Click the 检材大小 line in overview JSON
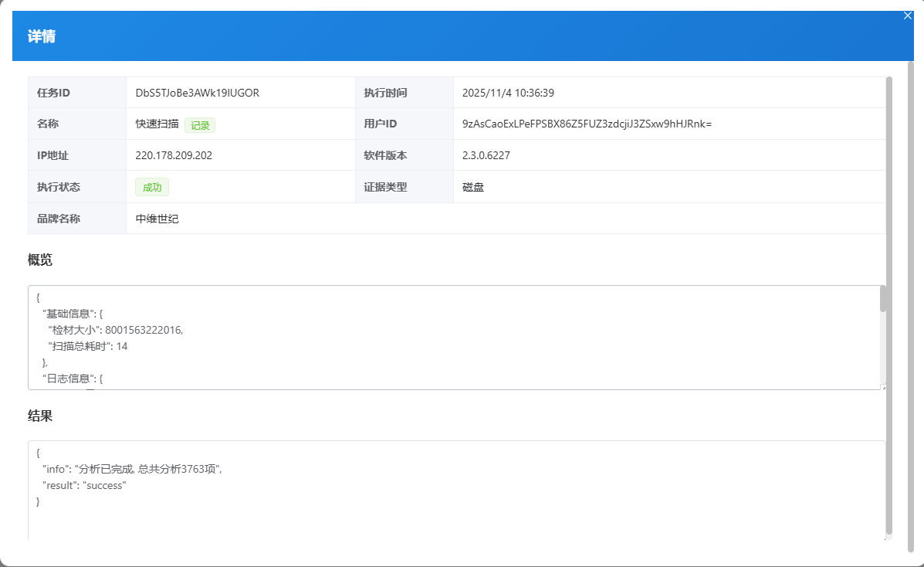 coord(116,330)
